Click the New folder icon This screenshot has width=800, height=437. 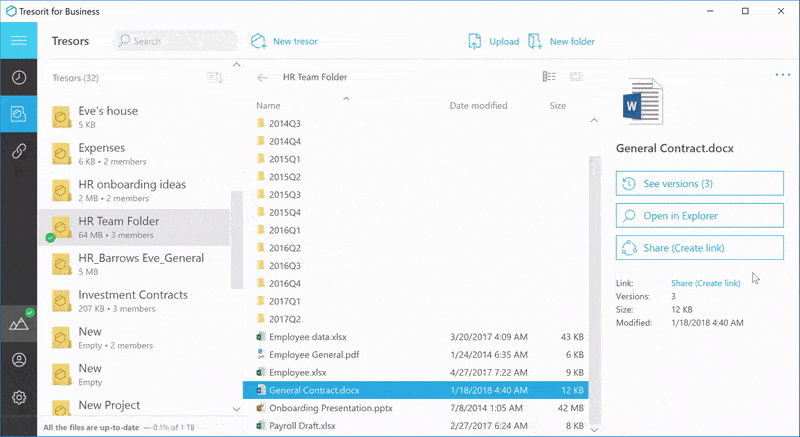[535, 41]
